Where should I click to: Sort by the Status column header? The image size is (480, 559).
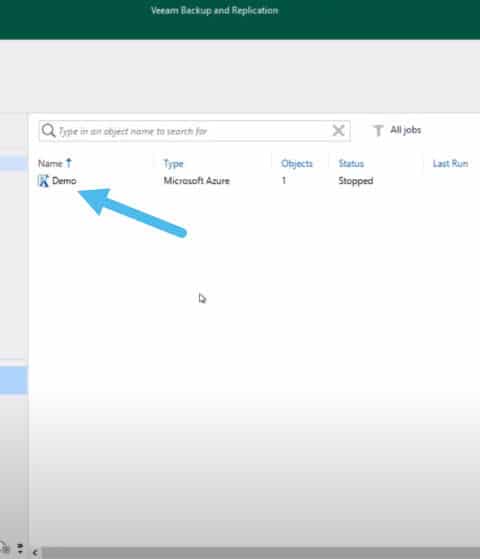point(351,164)
